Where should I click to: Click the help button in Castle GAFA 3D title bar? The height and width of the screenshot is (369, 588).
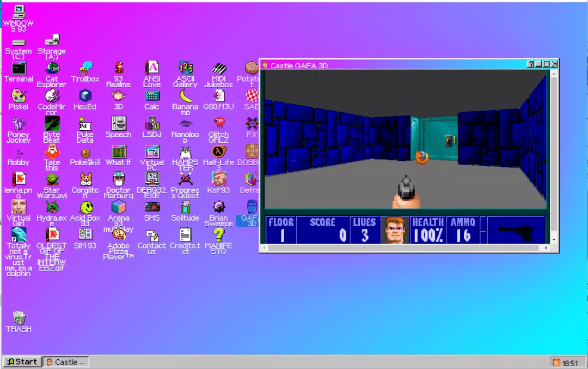click(x=530, y=64)
